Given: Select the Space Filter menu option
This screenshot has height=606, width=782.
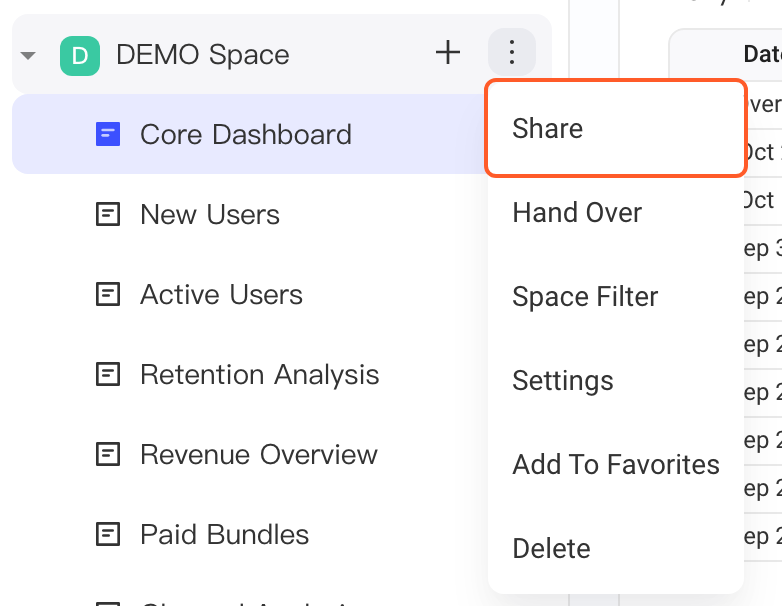Looking at the screenshot, I should click(x=616, y=296).
